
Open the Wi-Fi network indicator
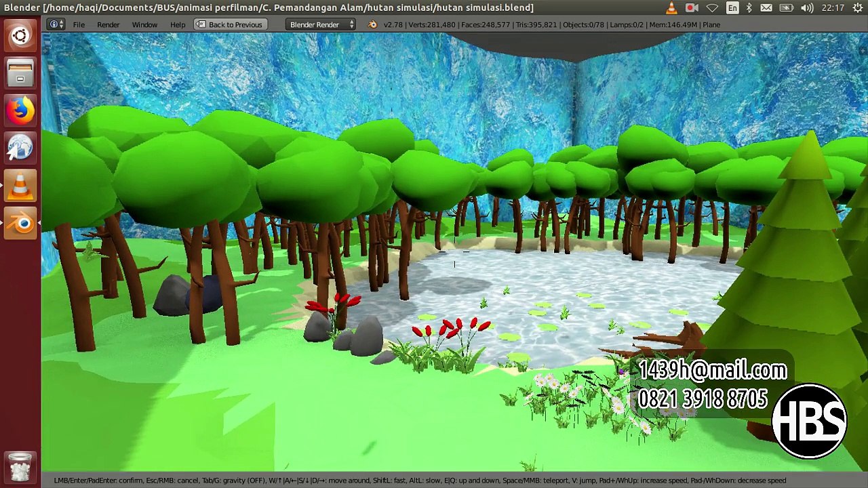712,7
